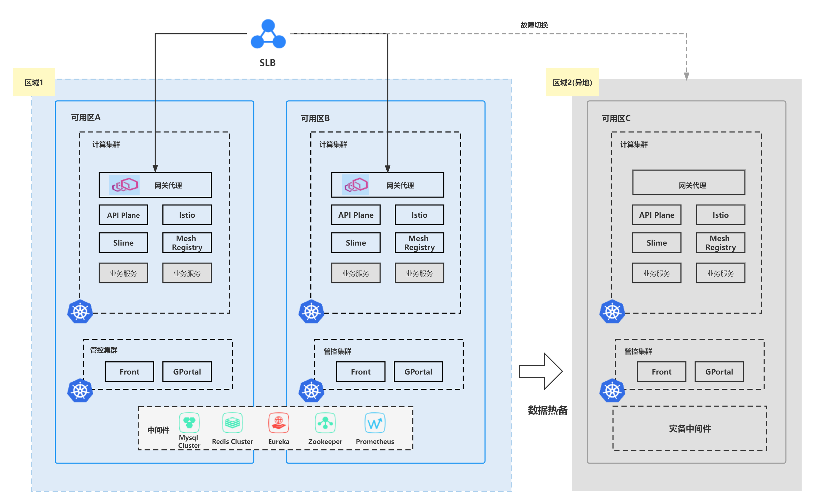The width and height of the screenshot is (815, 504).
Task: Click left 业务服务 box in zone B
Action: [x=356, y=273]
